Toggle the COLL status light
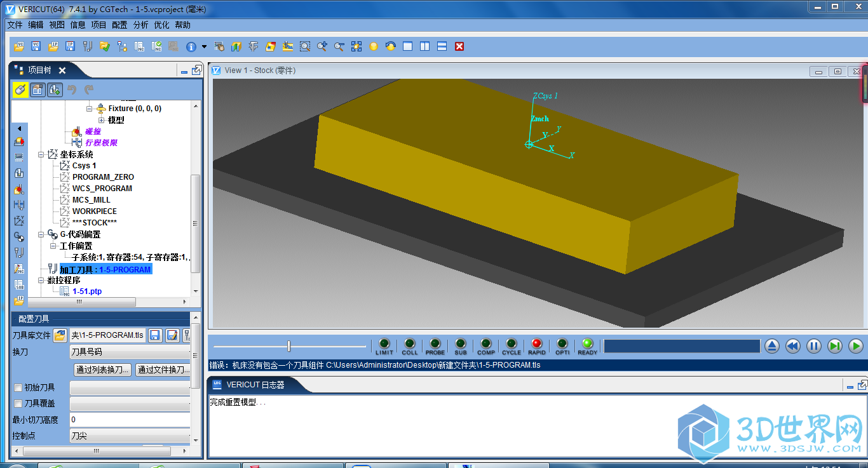Viewport: 868px width, 468px height. 410,346
